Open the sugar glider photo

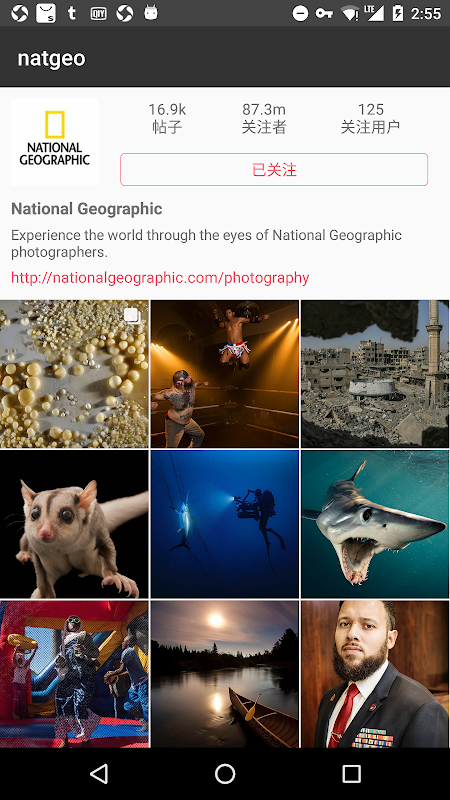point(74,524)
